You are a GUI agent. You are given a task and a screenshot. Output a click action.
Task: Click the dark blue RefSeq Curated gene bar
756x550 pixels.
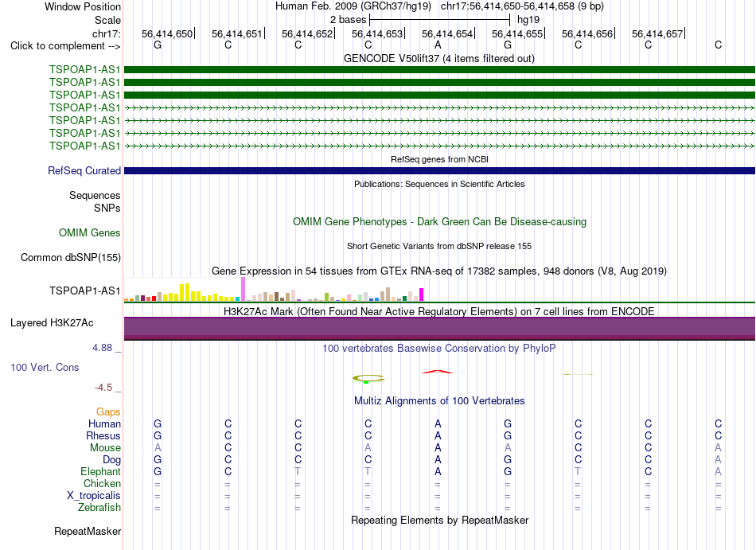click(x=440, y=170)
